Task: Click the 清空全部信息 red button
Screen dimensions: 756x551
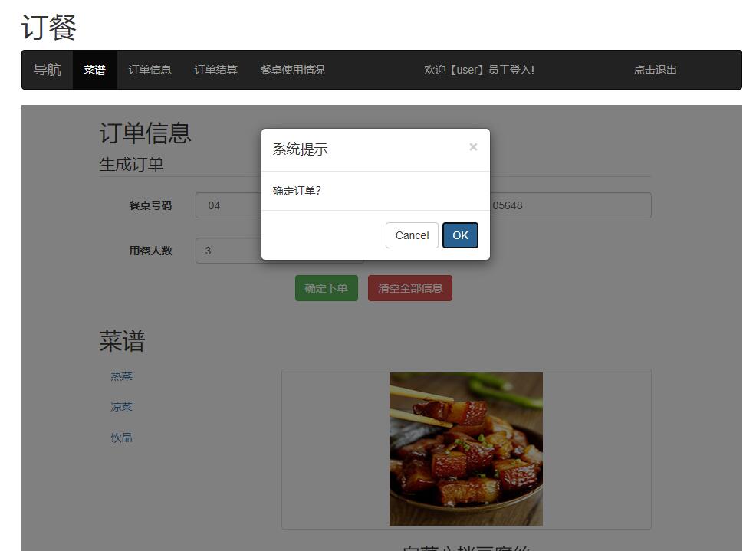Action: pos(409,287)
